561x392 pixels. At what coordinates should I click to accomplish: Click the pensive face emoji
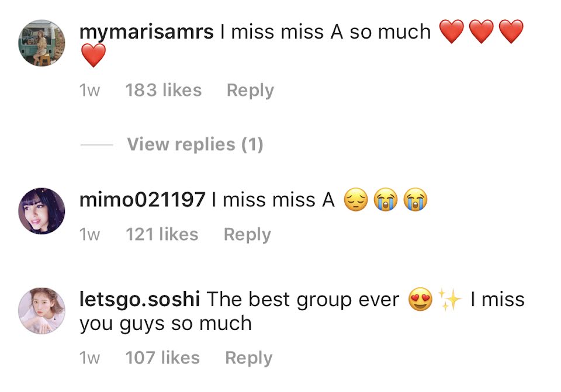tap(356, 200)
